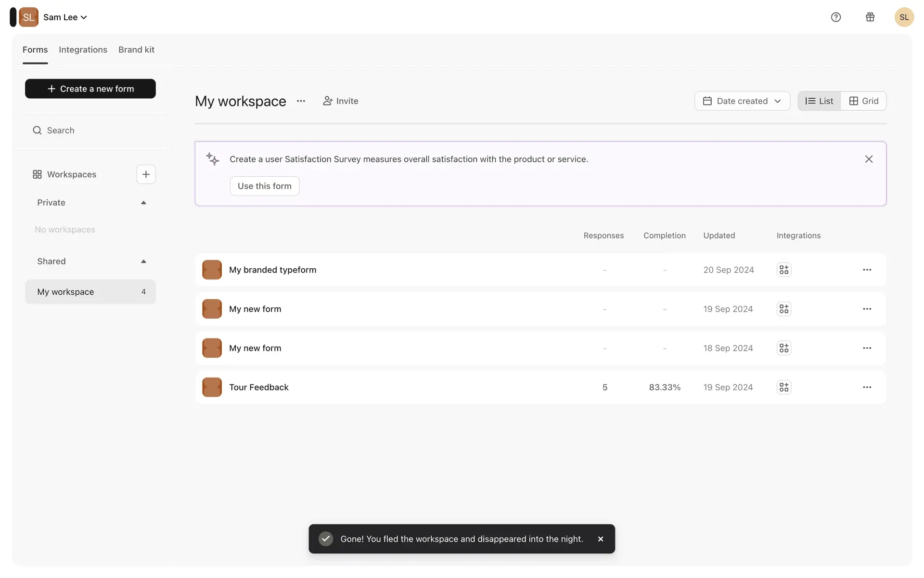Viewport: 924px width, 578px height.
Task: Open workspace options ellipsis beside title
Action: [301, 101]
